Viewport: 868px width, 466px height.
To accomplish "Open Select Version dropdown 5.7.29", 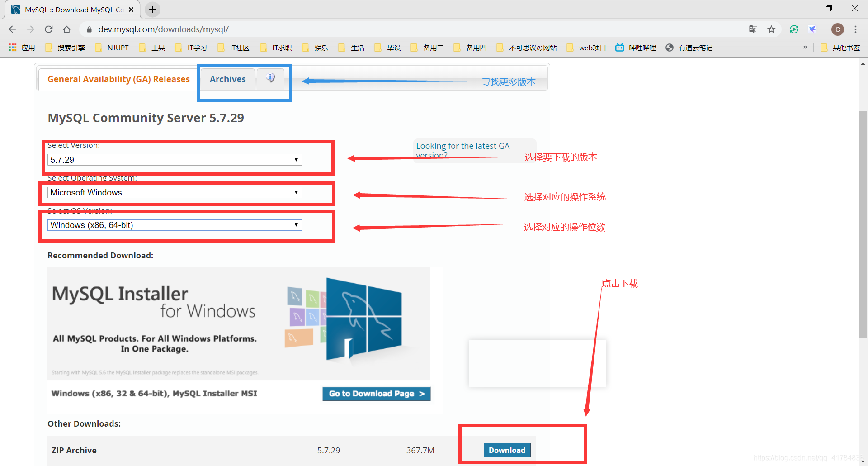I will tap(175, 160).
